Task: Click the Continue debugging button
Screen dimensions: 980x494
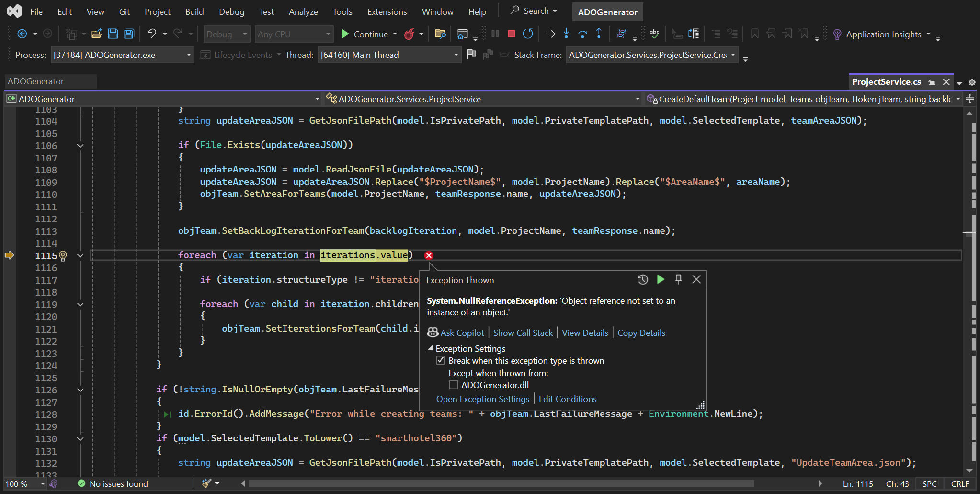Action: [x=365, y=34]
